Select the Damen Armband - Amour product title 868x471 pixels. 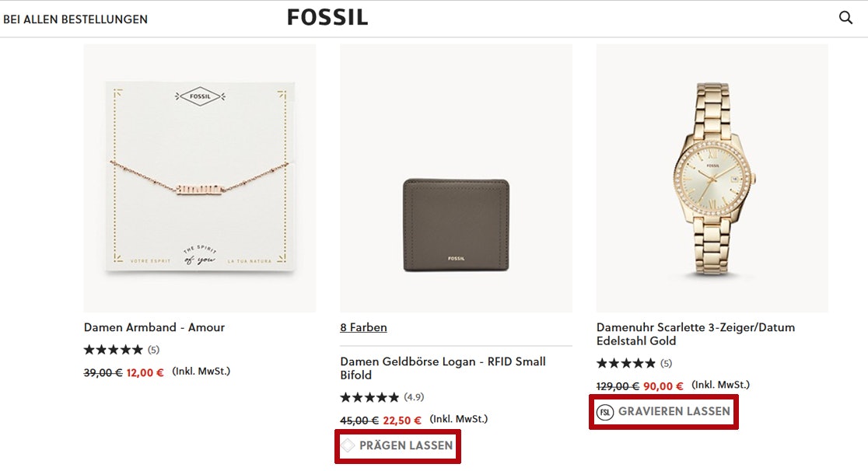153,327
